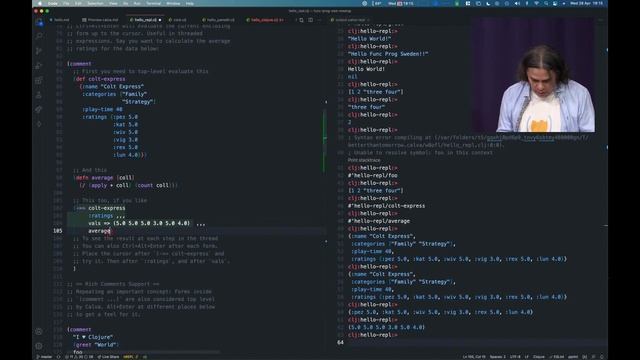
Task: Click the Spaces indentation status item
Action: pos(497,357)
